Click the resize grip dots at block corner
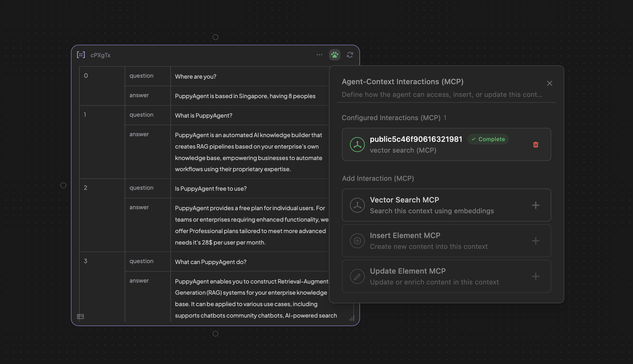Viewport: 633px width, 364px height. click(352, 318)
